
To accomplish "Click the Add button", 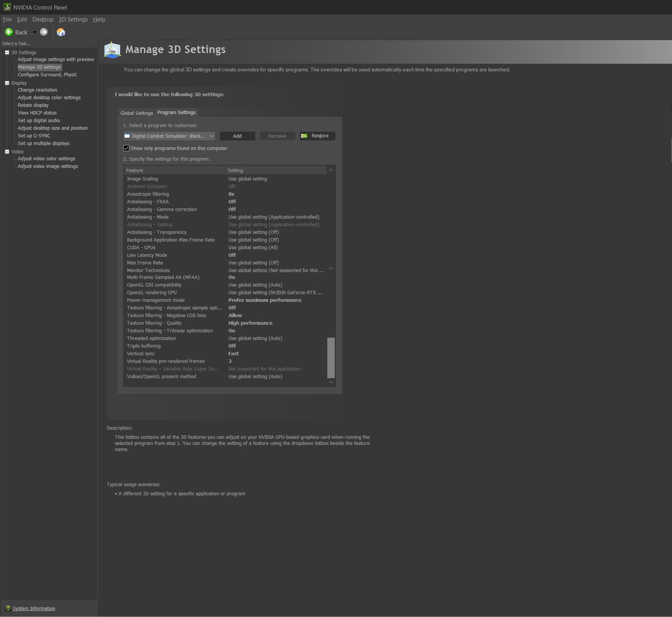I will [x=237, y=136].
